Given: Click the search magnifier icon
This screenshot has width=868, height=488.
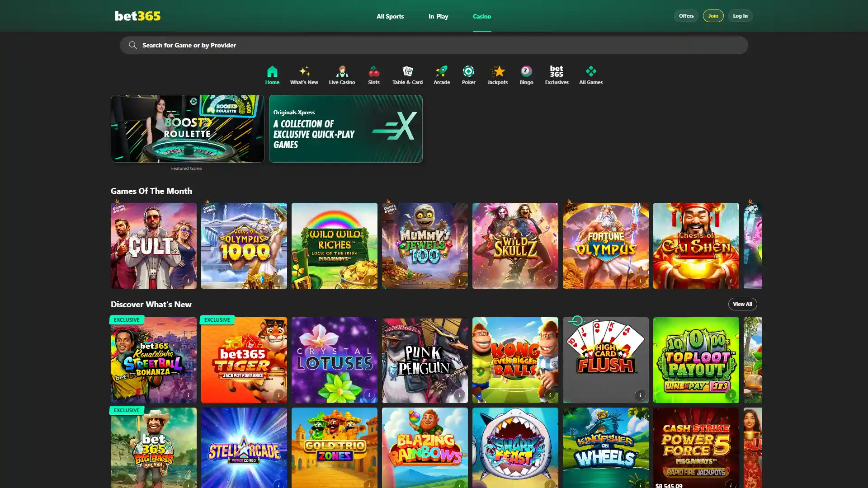Looking at the screenshot, I should (x=132, y=45).
